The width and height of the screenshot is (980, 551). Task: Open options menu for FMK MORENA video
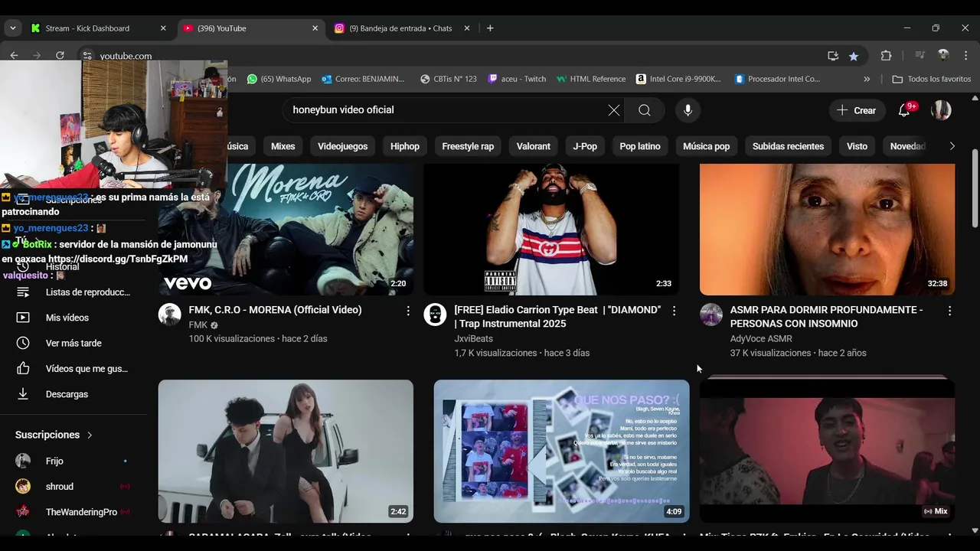(408, 311)
